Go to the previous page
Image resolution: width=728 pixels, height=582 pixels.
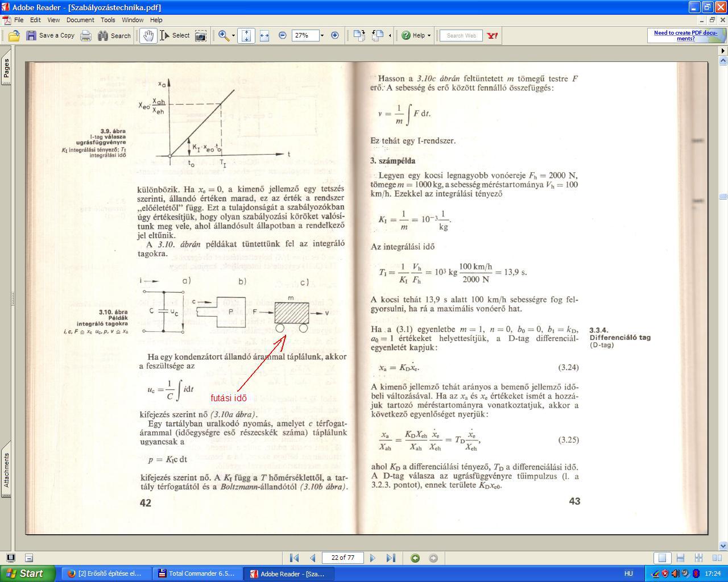(312, 558)
